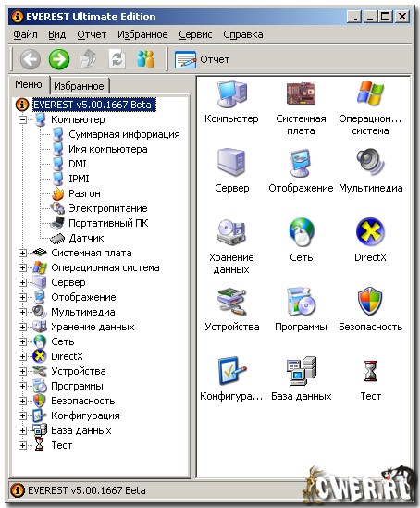Open the Вид menu
The height and width of the screenshot is (508, 420).
click(x=57, y=34)
